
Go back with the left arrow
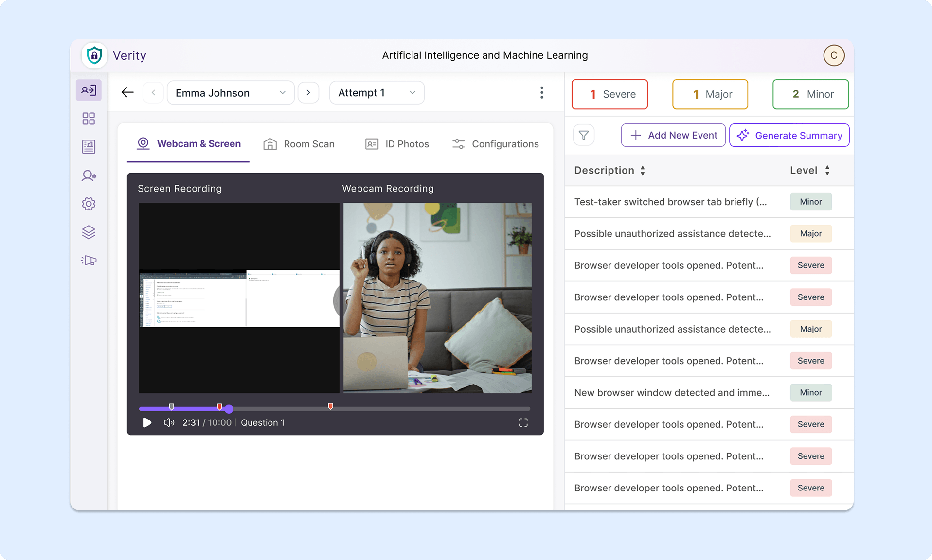[127, 92]
